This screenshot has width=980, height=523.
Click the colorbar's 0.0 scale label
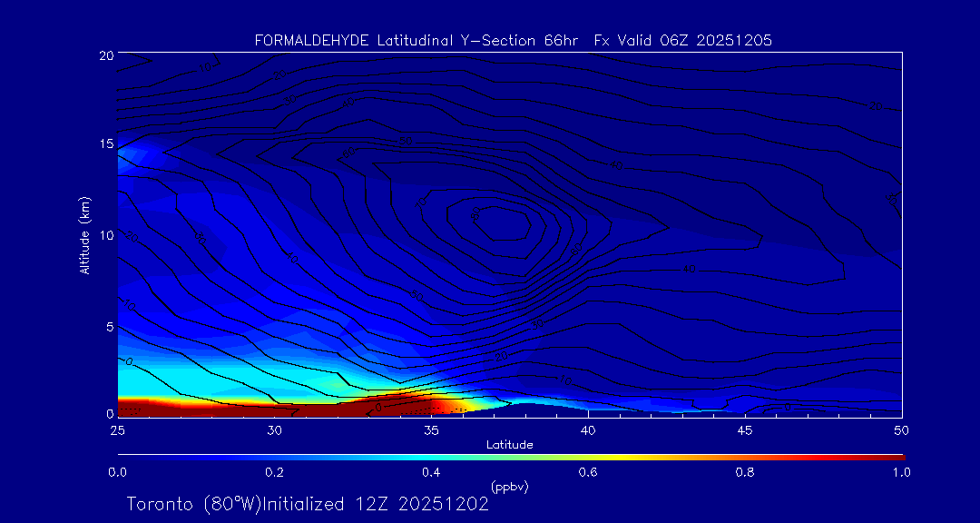click(x=117, y=472)
